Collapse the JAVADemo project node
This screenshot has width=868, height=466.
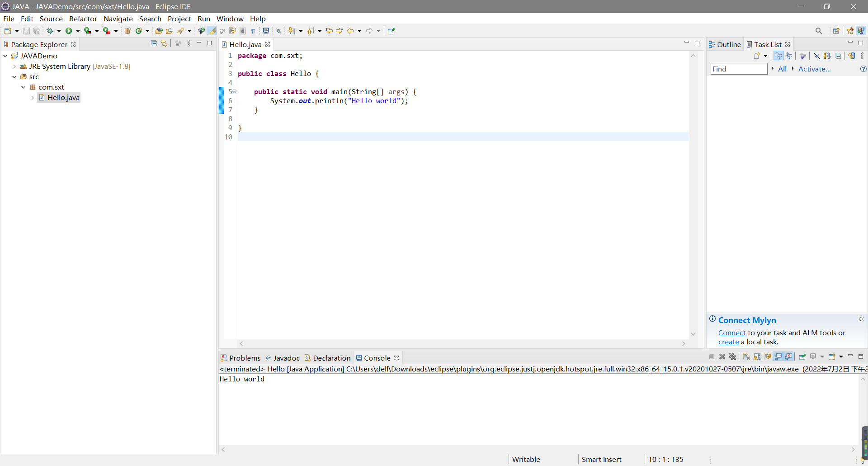pyautogui.click(x=5, y=56)
